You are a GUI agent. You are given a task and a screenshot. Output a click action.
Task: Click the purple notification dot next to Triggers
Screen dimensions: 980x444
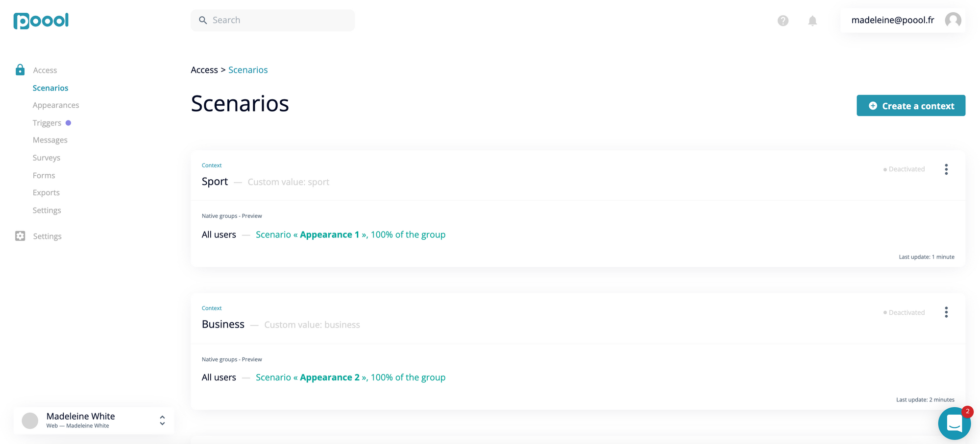68,122
